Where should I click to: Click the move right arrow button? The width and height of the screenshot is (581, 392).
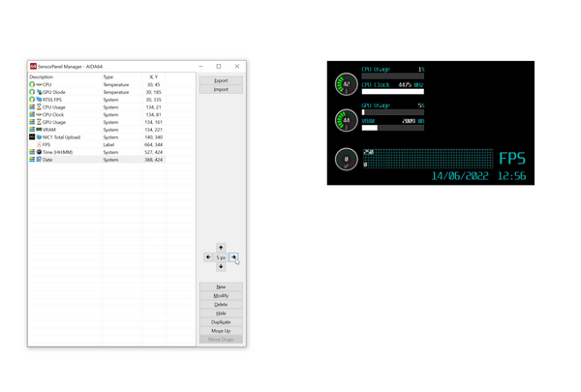pyautogui.click(x=234, y=257)
